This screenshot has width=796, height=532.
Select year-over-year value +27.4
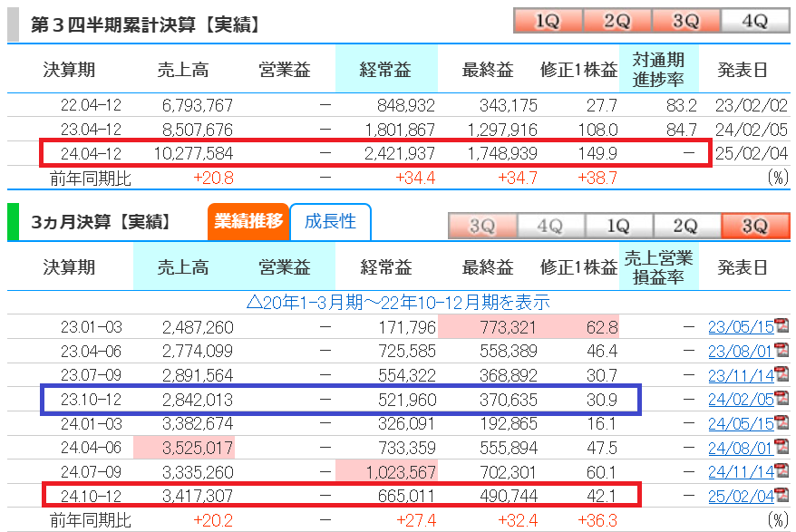click(x=416, y=520)
